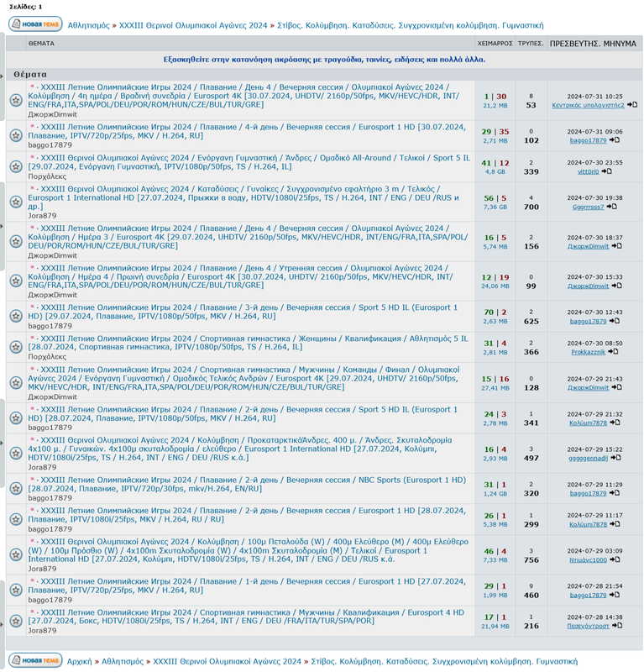Open topic Ενόργανη Γυμναστική Άνδρες Ομαδικό All-Around
The height and width of the screenshot is (672, 644).
pos(249,162)
